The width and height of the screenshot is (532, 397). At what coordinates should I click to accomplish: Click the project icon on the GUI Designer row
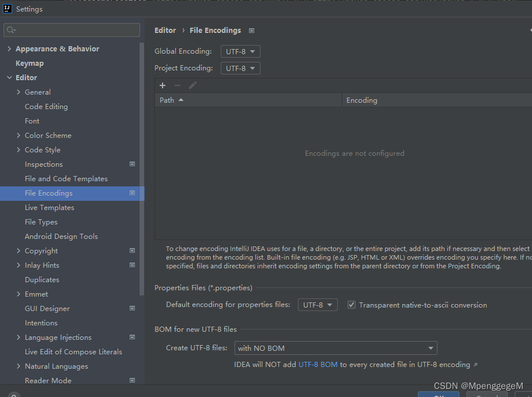(x=133, y=308)
